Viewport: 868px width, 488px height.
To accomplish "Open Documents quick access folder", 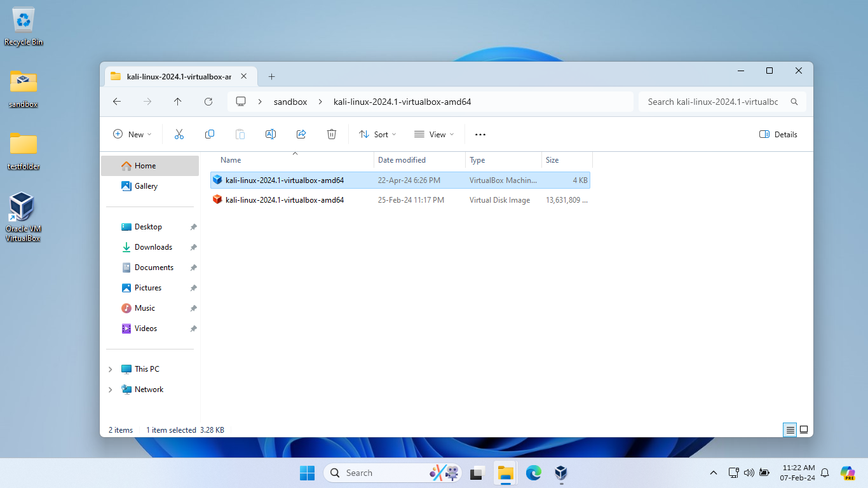I will tap(150, 268).
